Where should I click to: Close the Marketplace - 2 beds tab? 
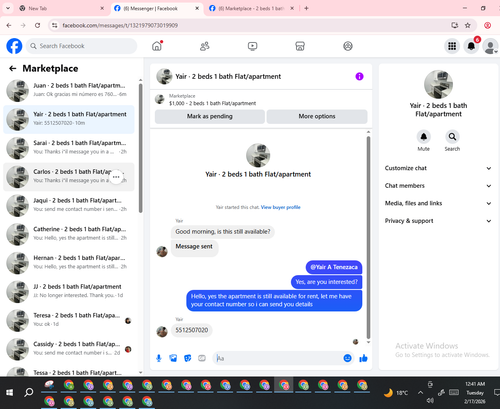coord(292,8)
